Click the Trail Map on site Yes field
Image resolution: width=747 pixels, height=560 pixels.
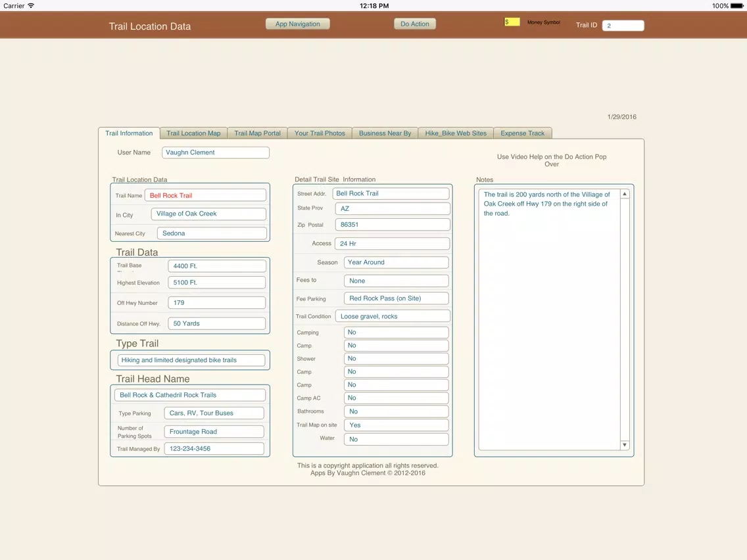click(x=396, y=425)
